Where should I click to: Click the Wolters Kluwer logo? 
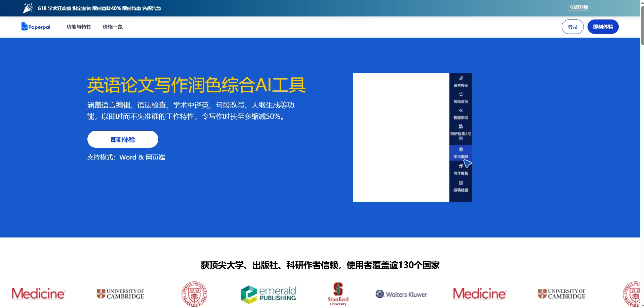(x=401, y=294)
